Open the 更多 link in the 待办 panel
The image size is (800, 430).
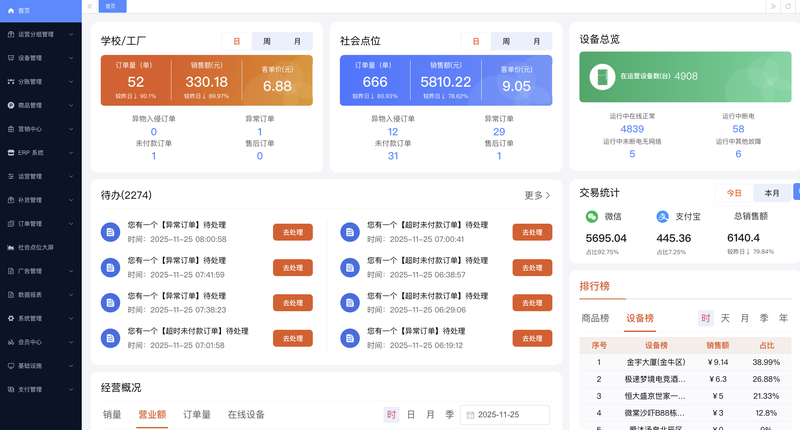coord(537,195)
